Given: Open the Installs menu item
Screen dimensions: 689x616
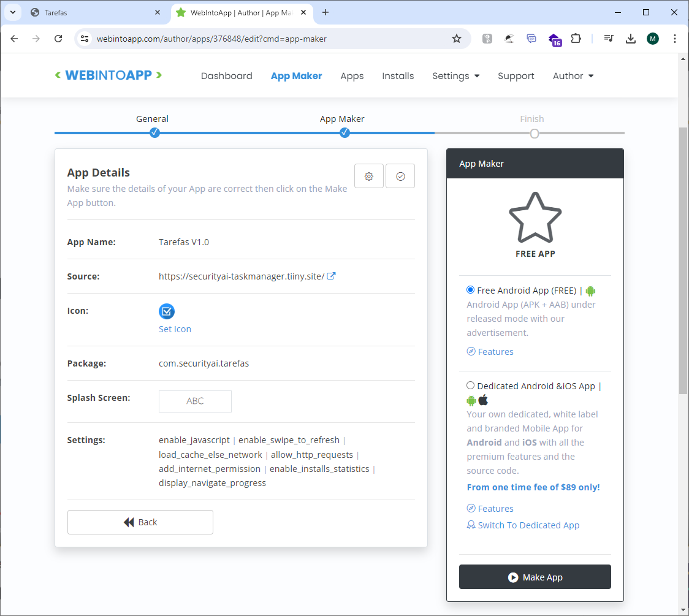Looking at the screenshot, I should tap(398, 76).
